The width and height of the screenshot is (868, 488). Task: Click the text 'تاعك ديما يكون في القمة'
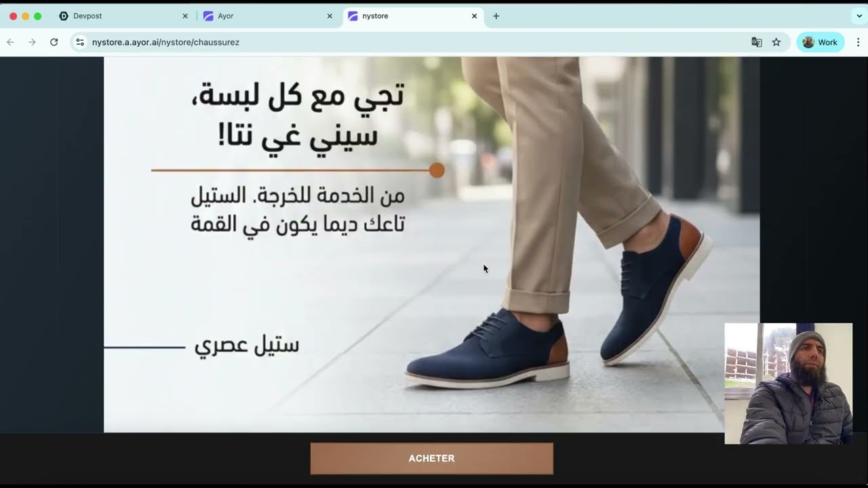pos(298,224)
